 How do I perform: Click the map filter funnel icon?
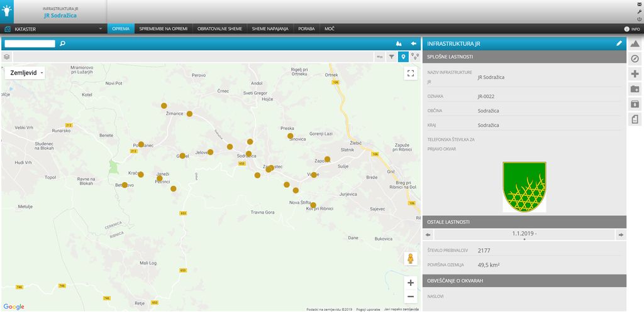(x=391, y=57)
